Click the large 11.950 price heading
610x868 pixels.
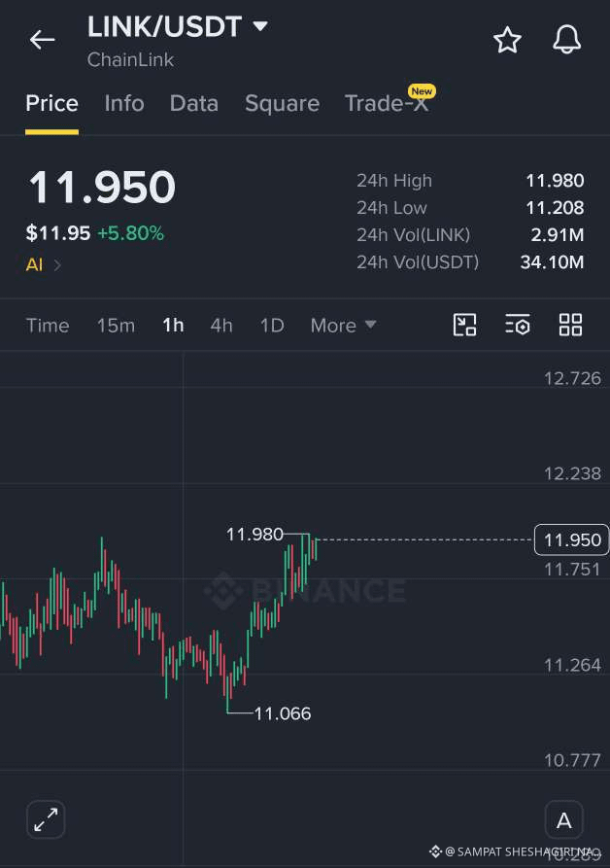tap(102, 187)
